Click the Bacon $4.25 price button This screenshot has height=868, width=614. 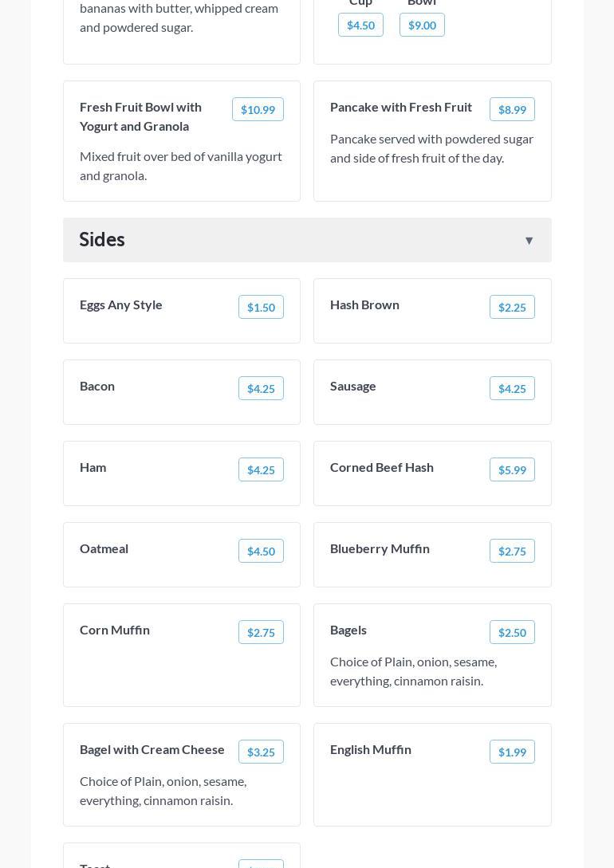click(261, 389)
